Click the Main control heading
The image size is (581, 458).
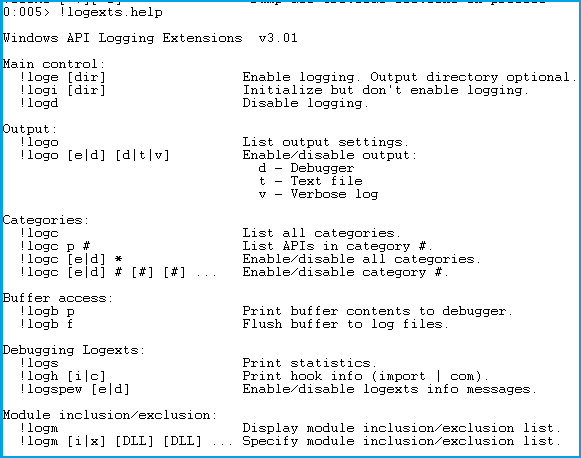tap(54, 64)
